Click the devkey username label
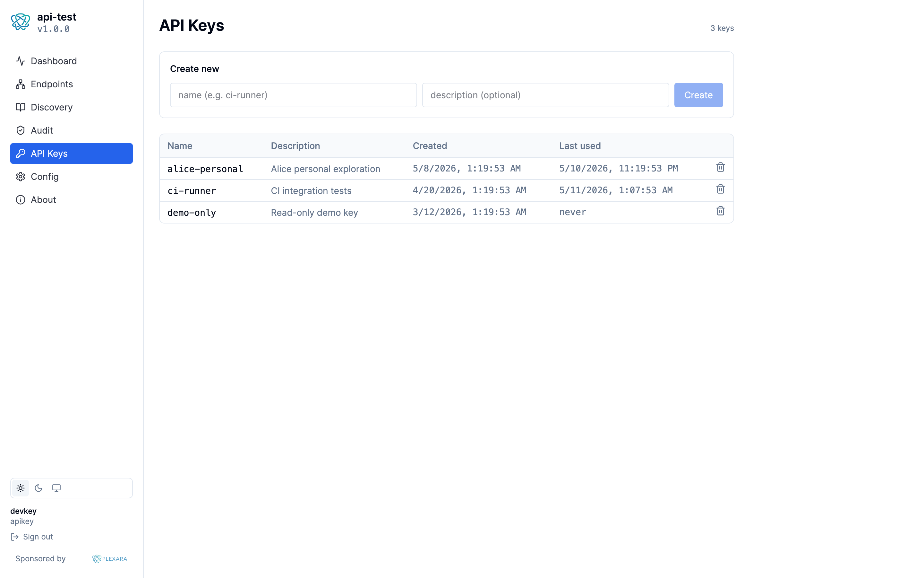This screenshot has height=578, width=924. point(23,511)
